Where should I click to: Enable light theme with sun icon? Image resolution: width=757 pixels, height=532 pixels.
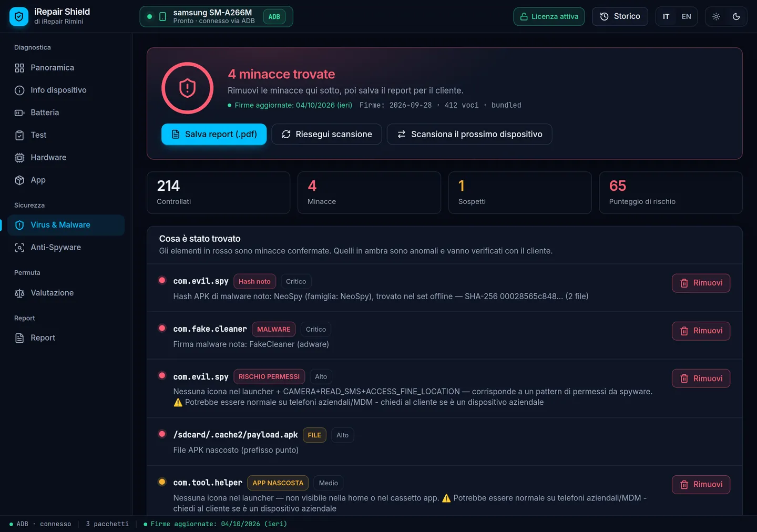716,16
